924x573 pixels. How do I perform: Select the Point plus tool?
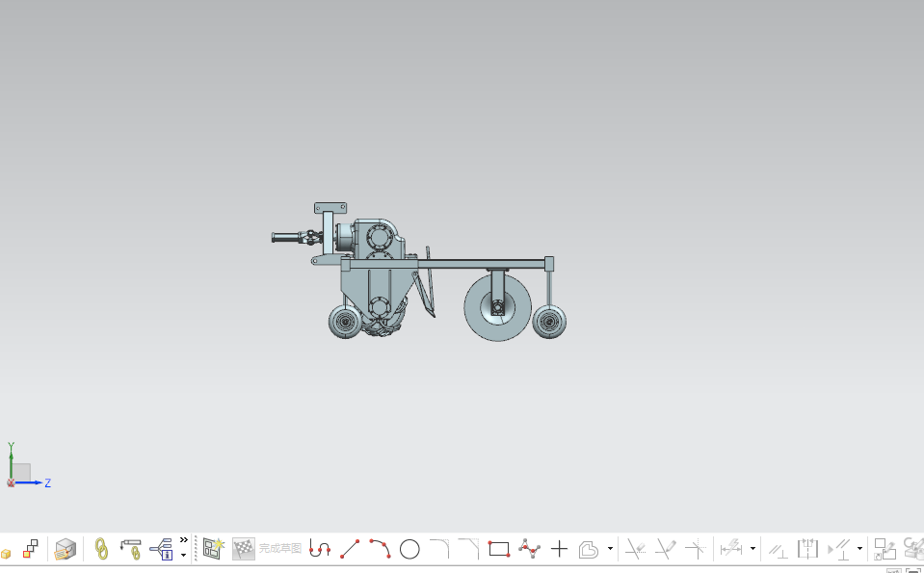click(x=559, y=549)
